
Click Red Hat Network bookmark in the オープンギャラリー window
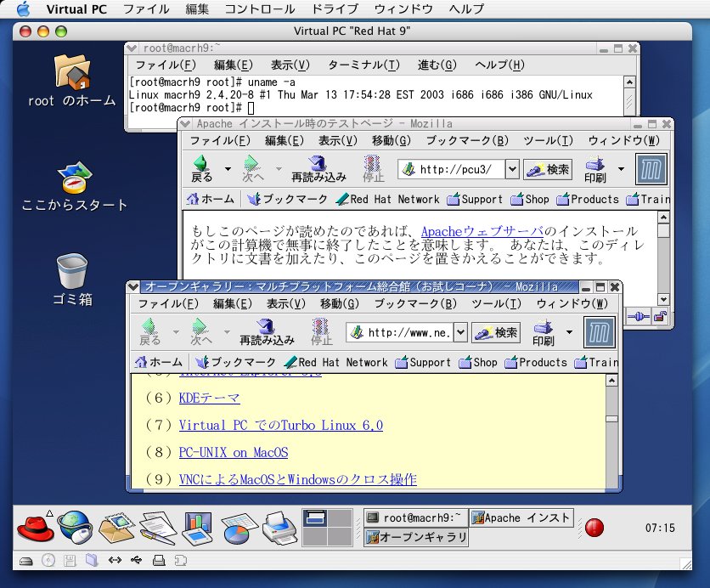[x=336, y=363]
